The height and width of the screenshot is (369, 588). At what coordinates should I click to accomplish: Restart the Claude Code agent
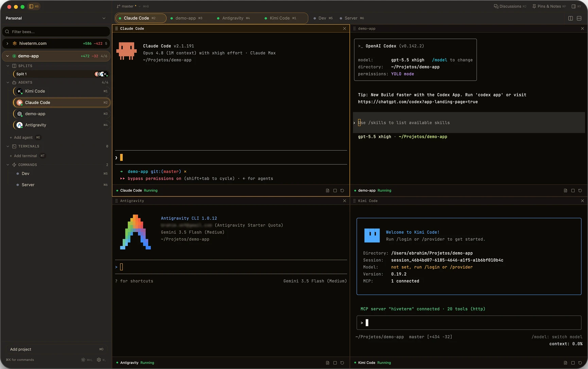click(x=342, y=191)
